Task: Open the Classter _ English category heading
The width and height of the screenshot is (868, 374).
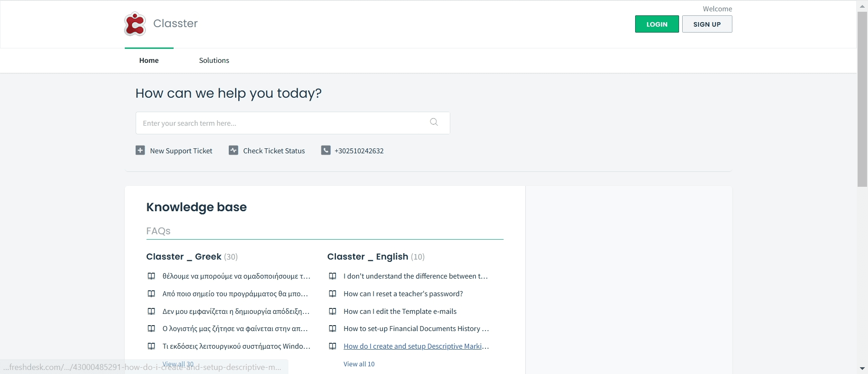Action: pos(368,256)
